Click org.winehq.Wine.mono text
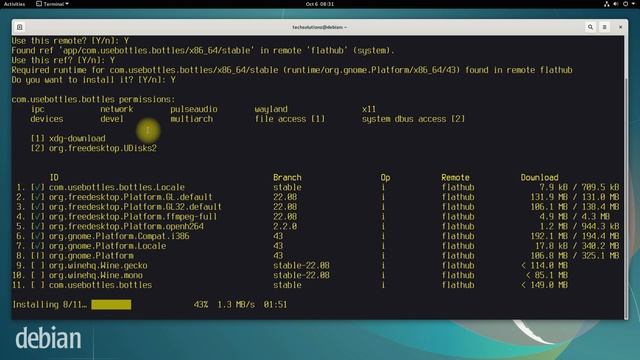The width and height of the screenshot is (640, 360). 96,276
